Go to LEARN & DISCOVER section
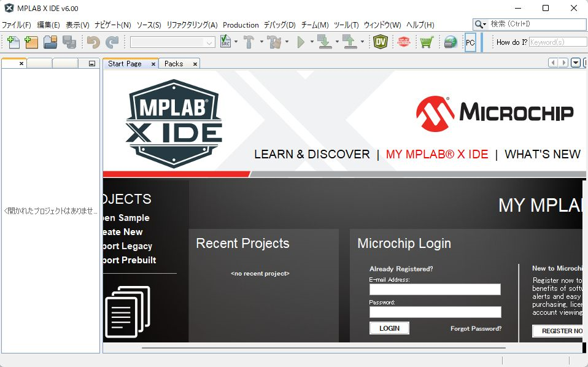 tap(312, 154)
